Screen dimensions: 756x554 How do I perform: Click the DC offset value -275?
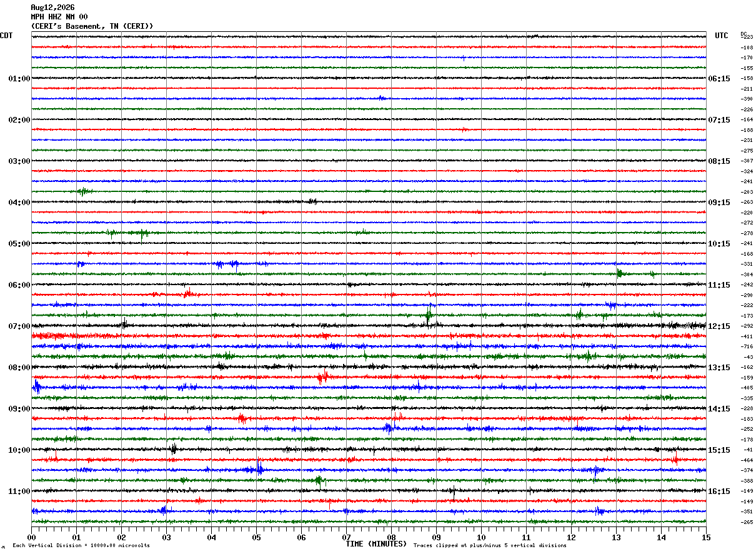[x=747, y=151]
